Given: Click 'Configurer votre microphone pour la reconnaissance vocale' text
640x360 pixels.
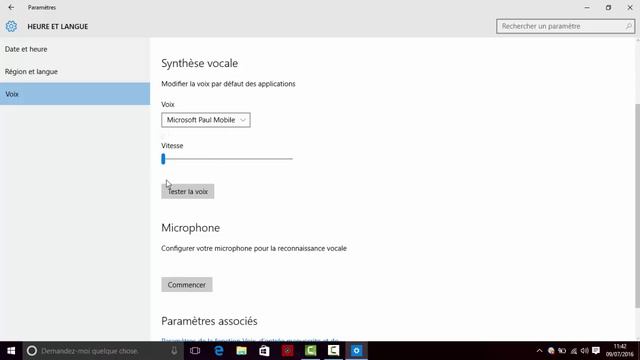Looking at the screenshot, I should pyautogui.click(x=254, y=248).
